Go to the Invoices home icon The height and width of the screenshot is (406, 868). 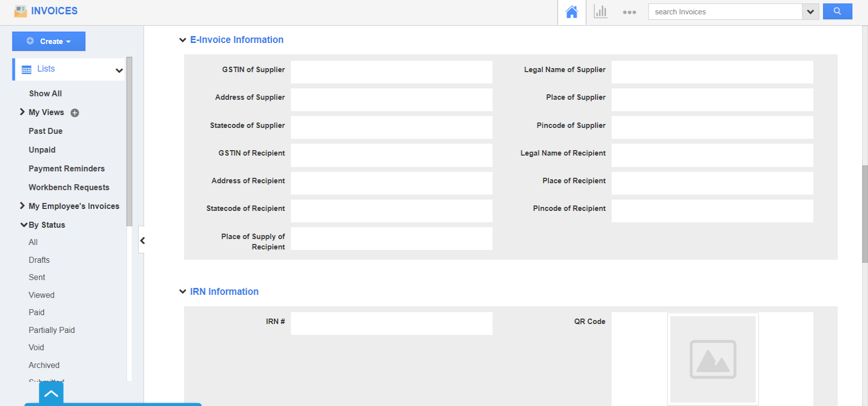point(571,12)
